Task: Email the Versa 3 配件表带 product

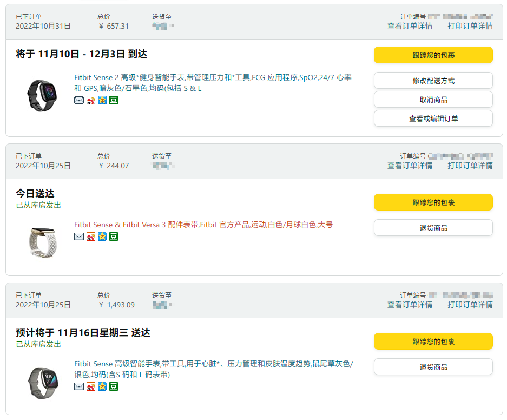Action: click(x=79, y=237)
